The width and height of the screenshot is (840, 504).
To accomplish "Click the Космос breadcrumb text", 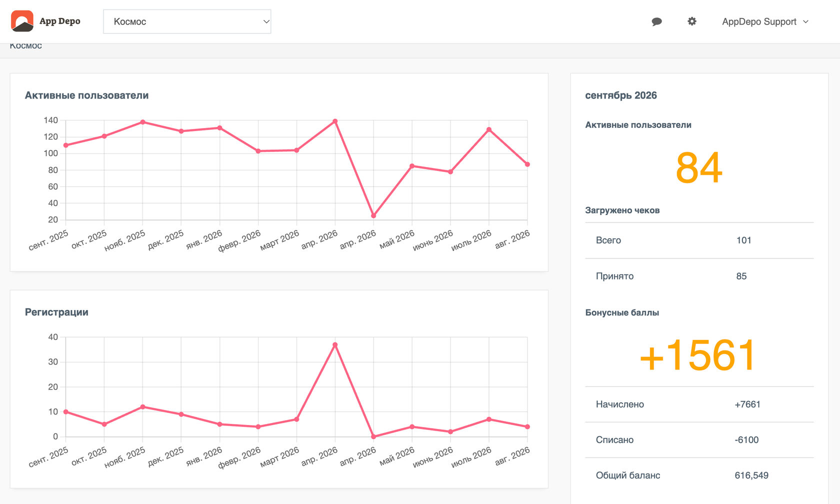I will pos(26,46).
